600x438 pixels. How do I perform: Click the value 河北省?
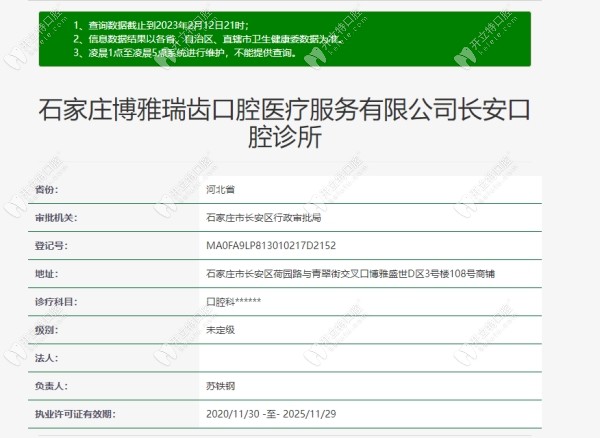pyautogui.click(x=220, y=189)
